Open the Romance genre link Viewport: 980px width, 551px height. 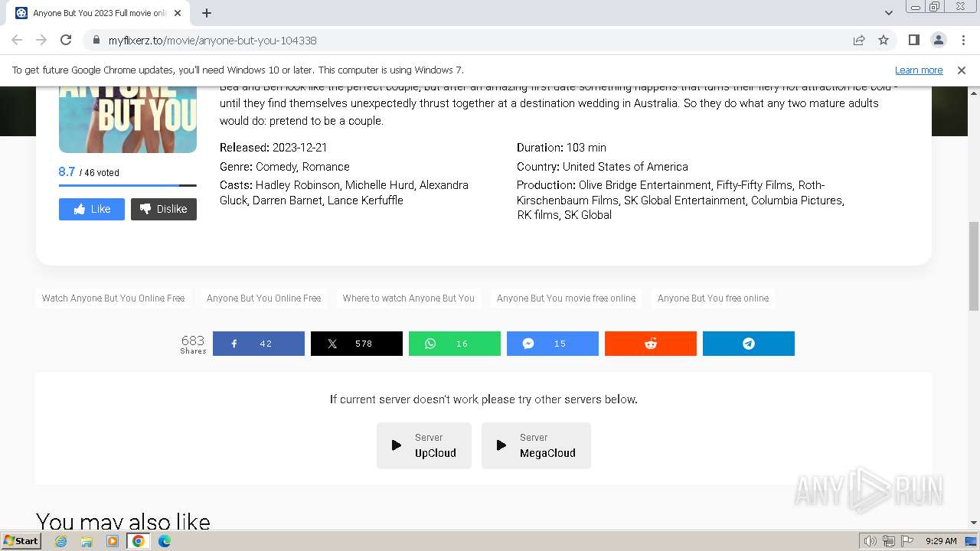(x=326, y=167)
